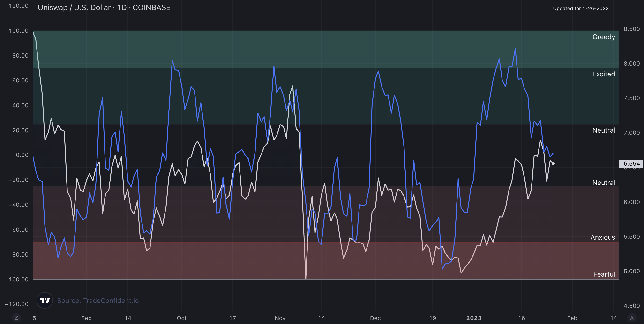
Task: Click the 4.500 price axis value
Action: coord(632,306)
